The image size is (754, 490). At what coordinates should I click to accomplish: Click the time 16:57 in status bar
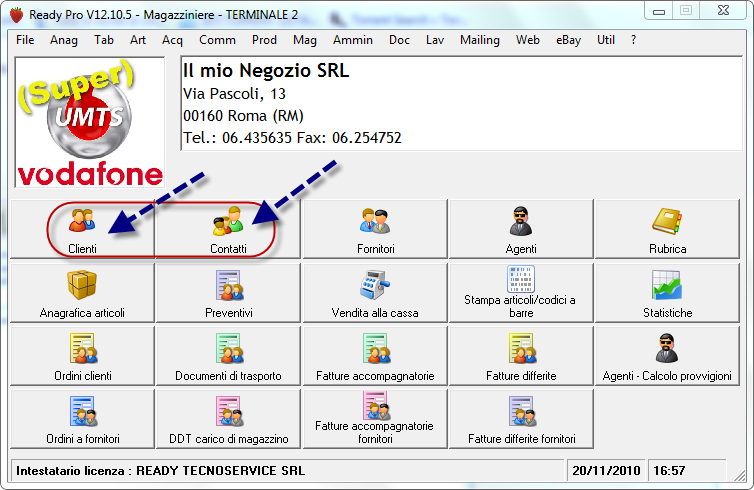pyautogui.click(x=669, y=470)
